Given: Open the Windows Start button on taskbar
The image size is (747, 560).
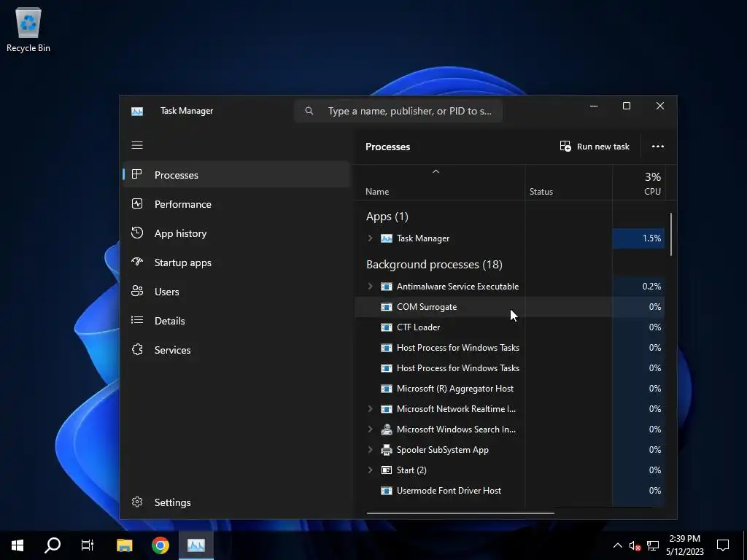Looking at the screenshot, I should pos(18,545).
